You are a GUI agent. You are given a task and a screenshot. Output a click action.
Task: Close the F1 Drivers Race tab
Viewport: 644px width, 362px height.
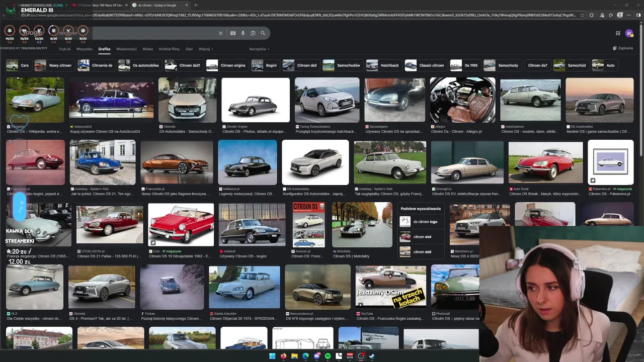tap(126, 5)
